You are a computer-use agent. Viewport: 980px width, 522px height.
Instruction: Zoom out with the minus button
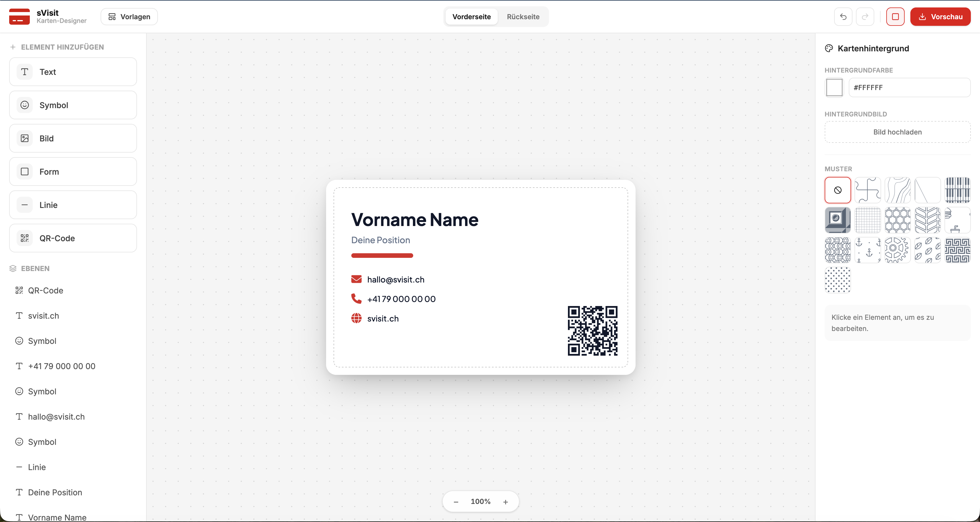(x=456, y=502)
